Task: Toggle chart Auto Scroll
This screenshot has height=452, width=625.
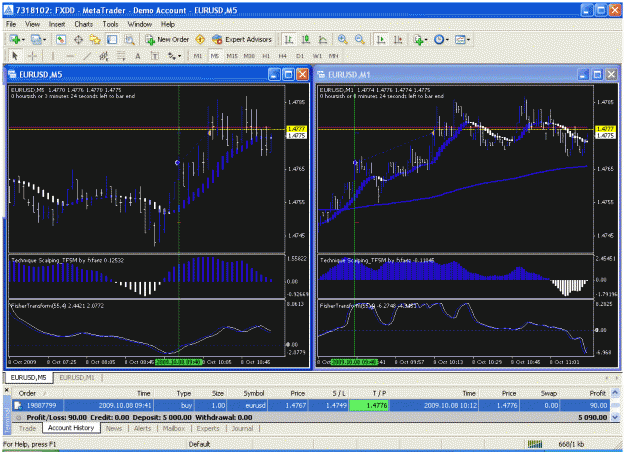Action: click(x=381, y=39)
